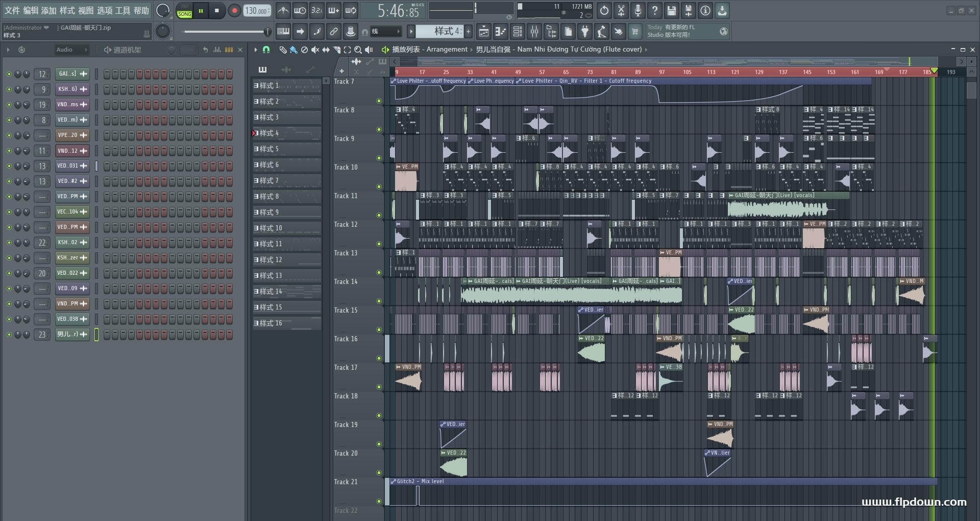Screen dimensions: 980x521
Task: Toggle mute light for GAI..s channel
Action: [9, 74]
